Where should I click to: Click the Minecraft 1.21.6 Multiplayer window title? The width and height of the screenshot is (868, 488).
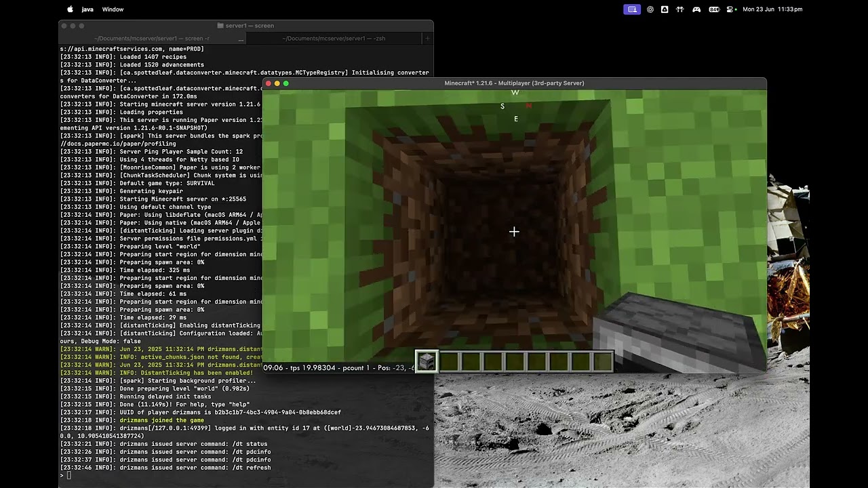coord(514,83)
